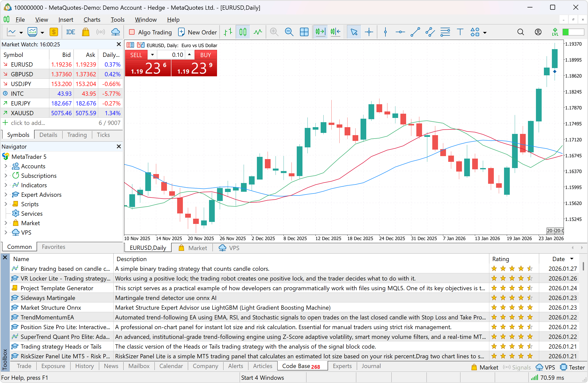Viewport: 588px width, 383px height.
Task: Decrease lot volume with down arrow
Action: coord(152,55)
